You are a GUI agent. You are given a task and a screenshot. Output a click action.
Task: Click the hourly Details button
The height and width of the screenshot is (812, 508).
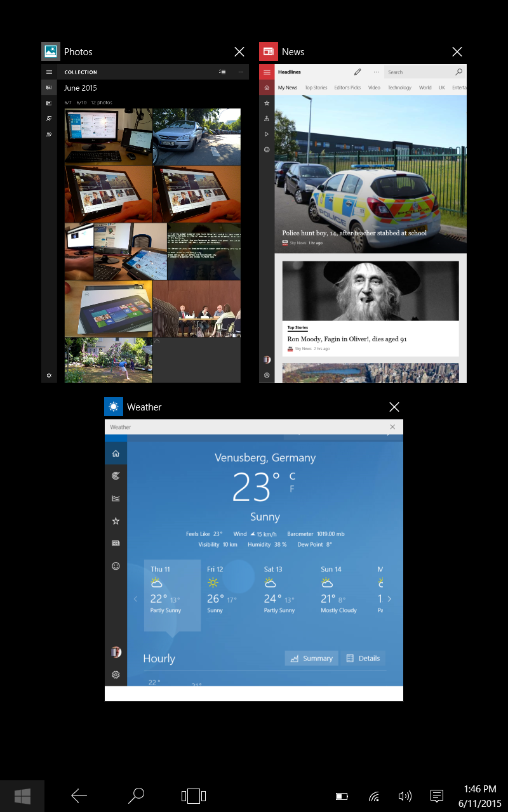(363, 658)
